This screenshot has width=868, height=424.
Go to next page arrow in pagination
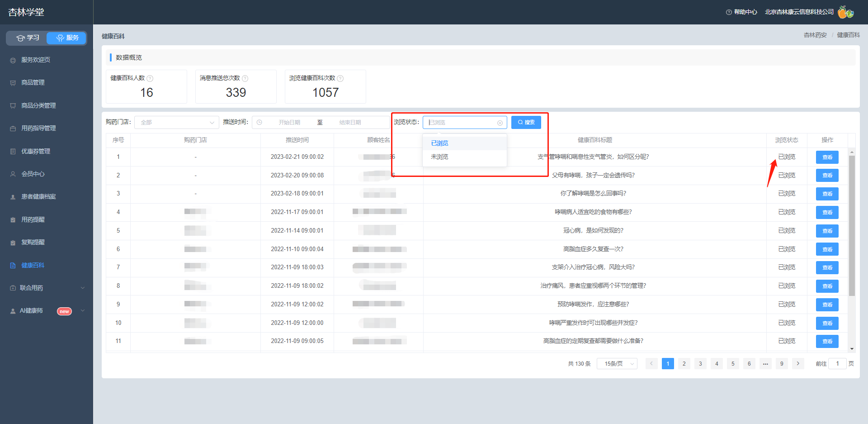(x=798, y=363)
